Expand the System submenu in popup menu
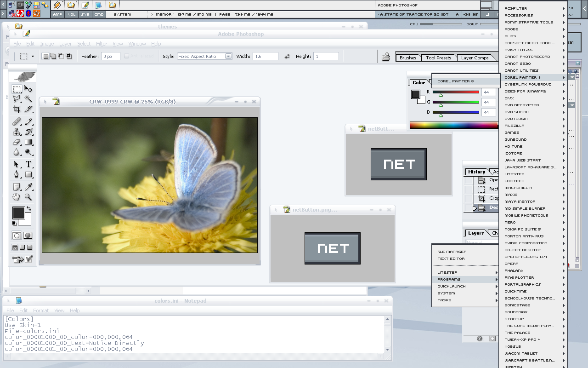Viewport: 588px width, 368px height. tap(465, 293)
